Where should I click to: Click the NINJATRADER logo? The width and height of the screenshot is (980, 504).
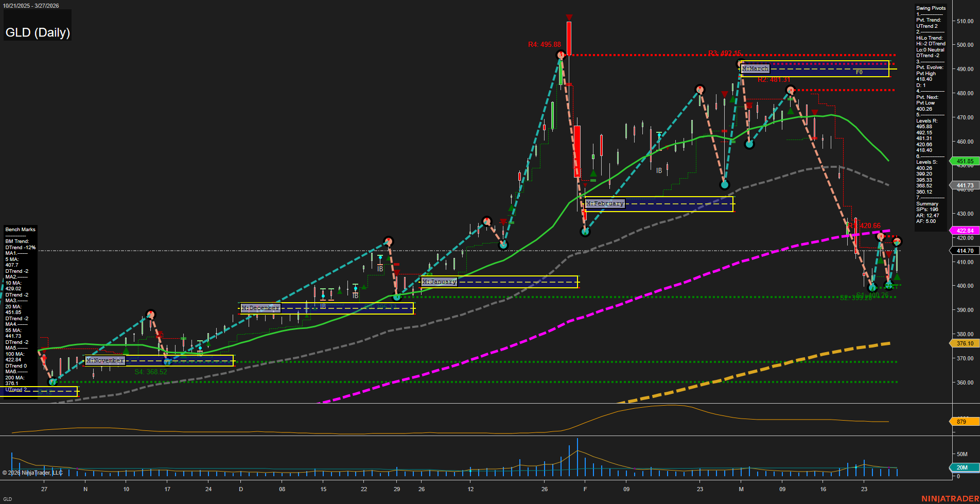(x=950, y=499)
